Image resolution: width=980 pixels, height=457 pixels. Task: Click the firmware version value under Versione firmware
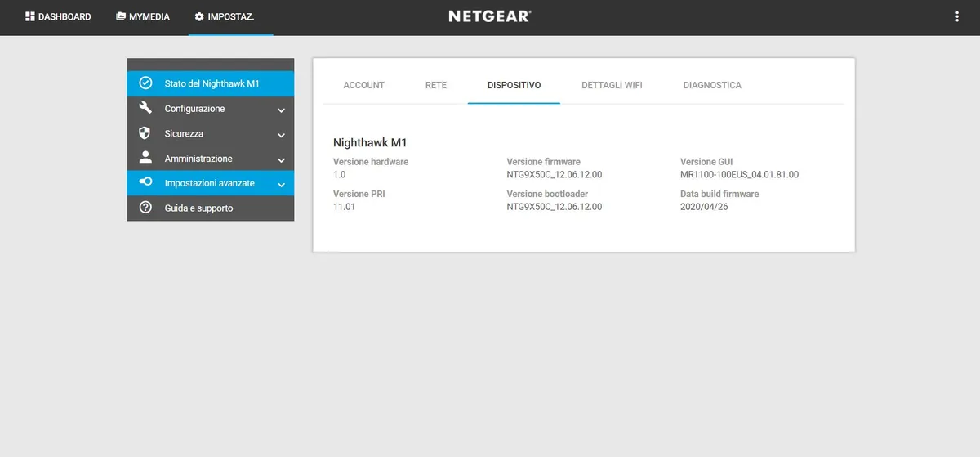tap(555, 174)
